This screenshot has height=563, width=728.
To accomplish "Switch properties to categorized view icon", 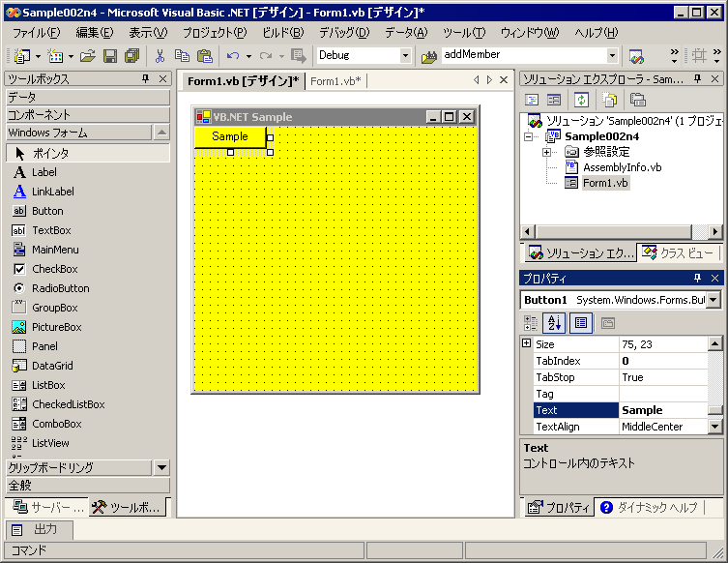I will coord(530,323).
